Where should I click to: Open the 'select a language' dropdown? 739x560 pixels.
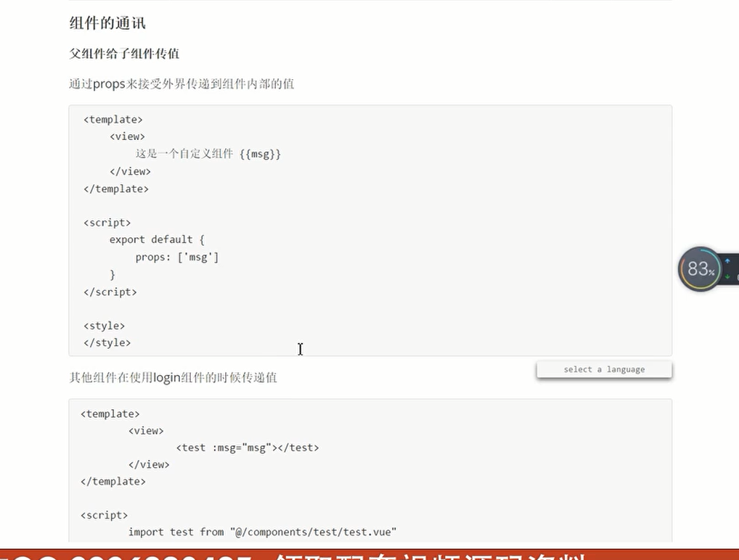pyautogui.click(x=604, y=369)
